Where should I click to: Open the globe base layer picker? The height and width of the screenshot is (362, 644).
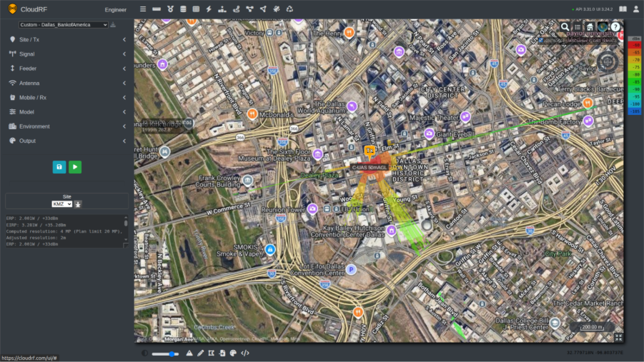pyautogui.click(x=603, y=27)
